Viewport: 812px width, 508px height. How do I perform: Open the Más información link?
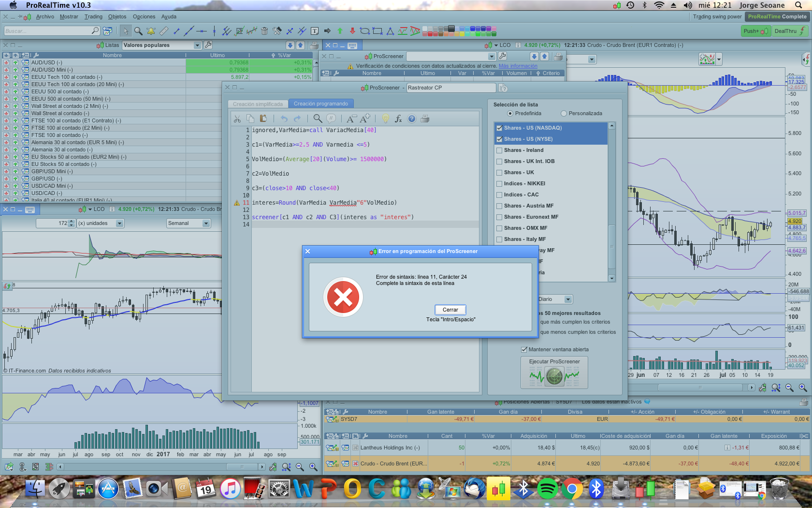pos(518,66)
